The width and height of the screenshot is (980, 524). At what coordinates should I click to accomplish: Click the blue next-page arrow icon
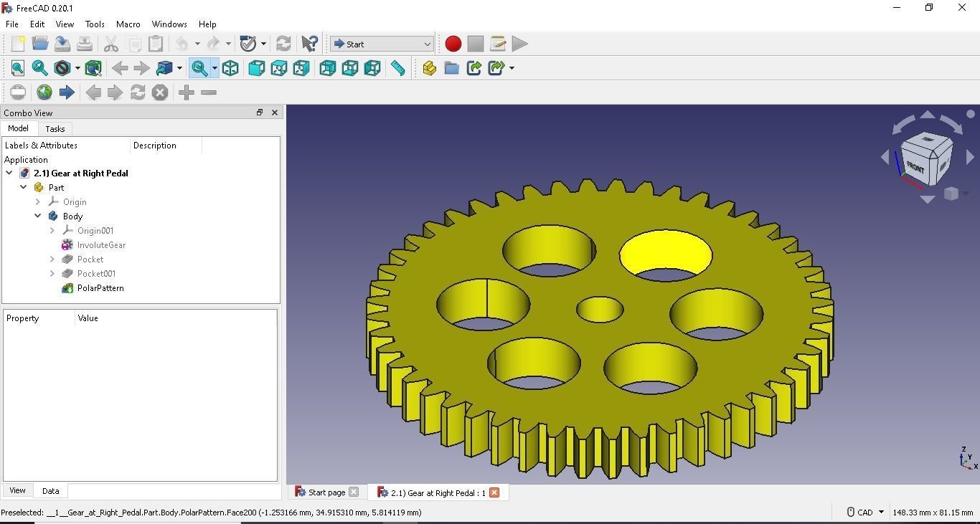[x=67, y=92]
